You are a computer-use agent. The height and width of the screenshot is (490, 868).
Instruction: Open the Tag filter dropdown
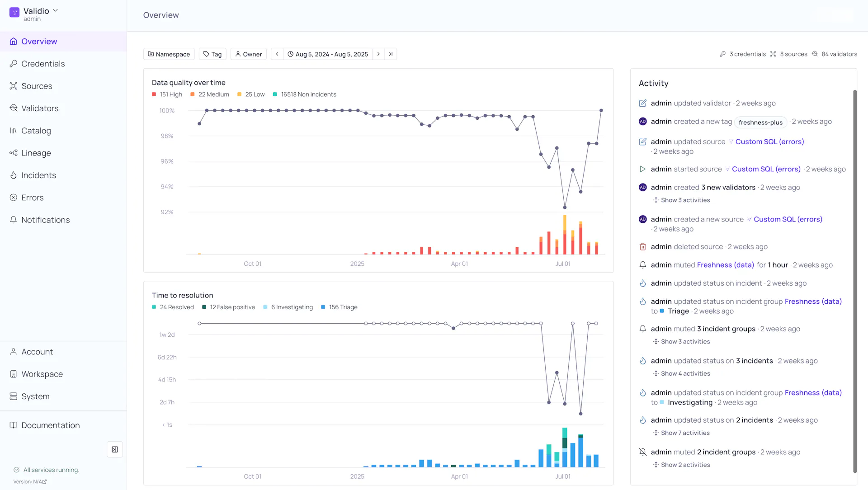click(212, 54)
